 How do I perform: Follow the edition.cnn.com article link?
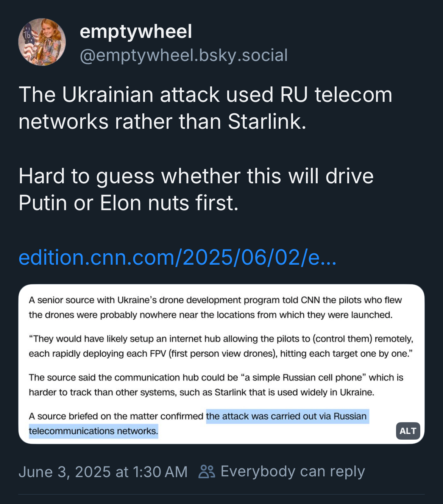click(177, 257)
